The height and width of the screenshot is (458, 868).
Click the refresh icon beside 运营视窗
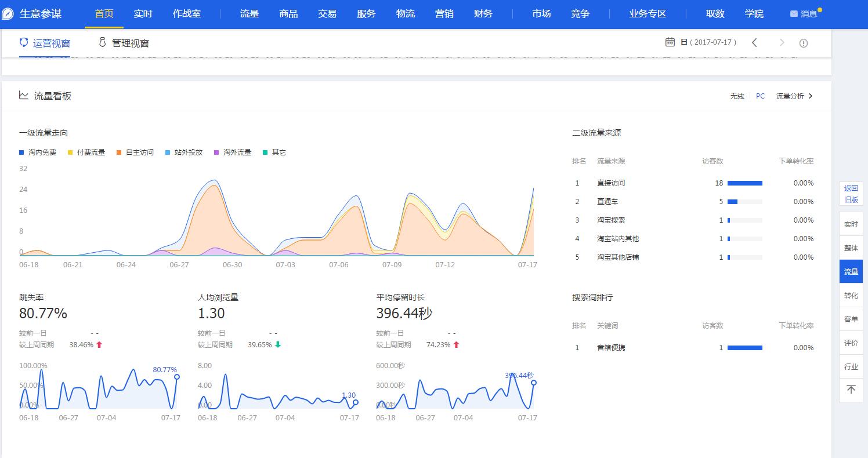[23, 42]
